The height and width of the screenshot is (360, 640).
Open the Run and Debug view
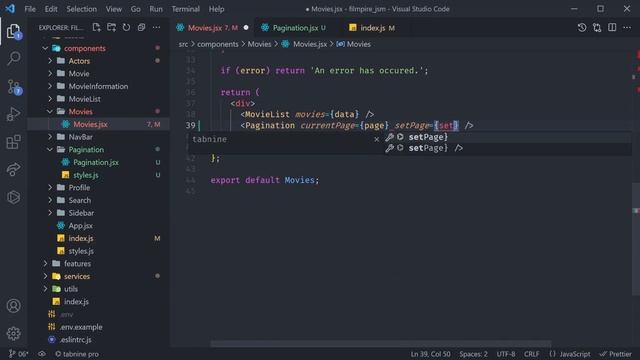[x=13, y=114]
